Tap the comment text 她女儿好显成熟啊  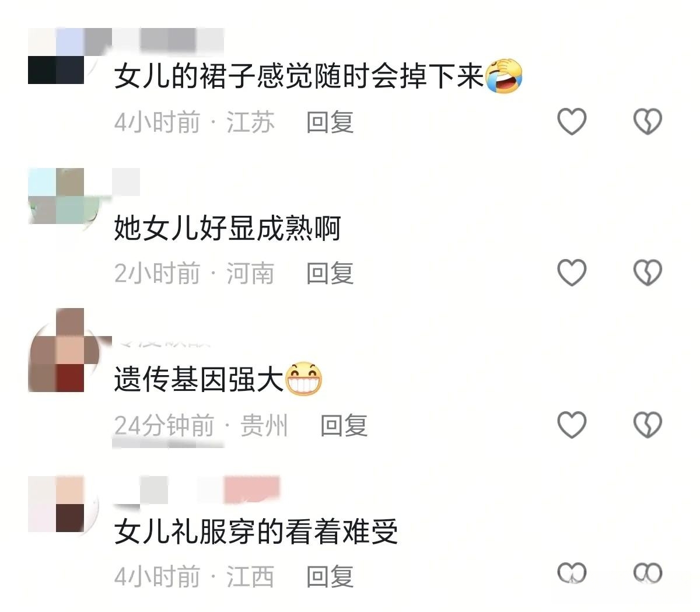228,228
